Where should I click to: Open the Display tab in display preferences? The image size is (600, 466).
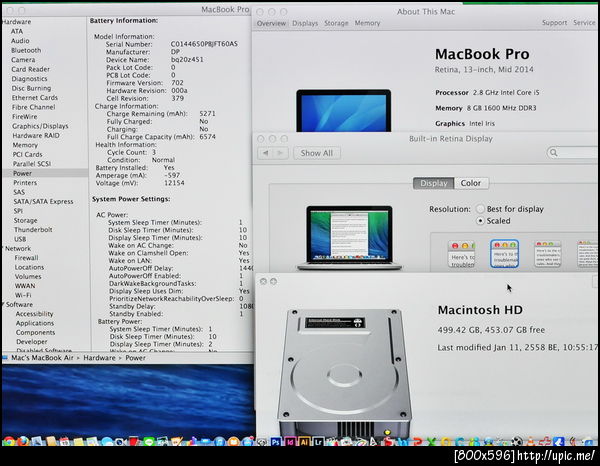[x=434, y=183]
